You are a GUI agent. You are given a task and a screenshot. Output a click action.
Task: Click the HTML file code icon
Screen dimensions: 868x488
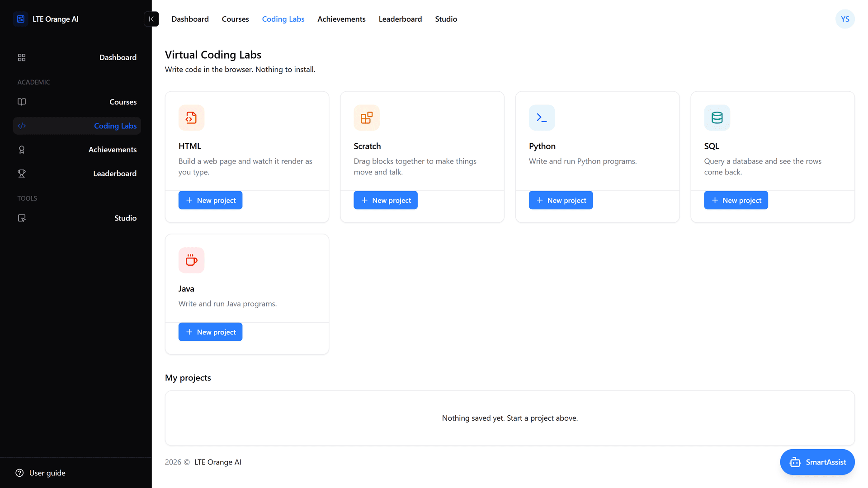click(191, 117)
